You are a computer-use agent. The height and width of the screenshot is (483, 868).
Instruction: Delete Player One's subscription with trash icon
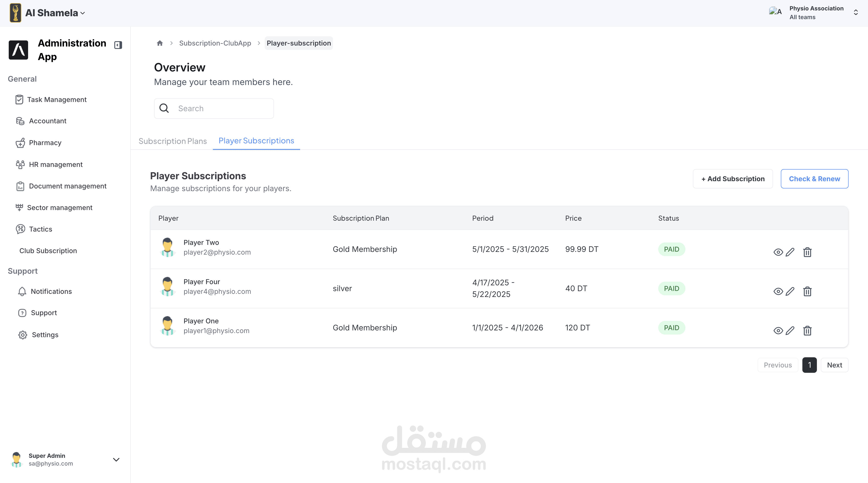(x=807, y=331)
